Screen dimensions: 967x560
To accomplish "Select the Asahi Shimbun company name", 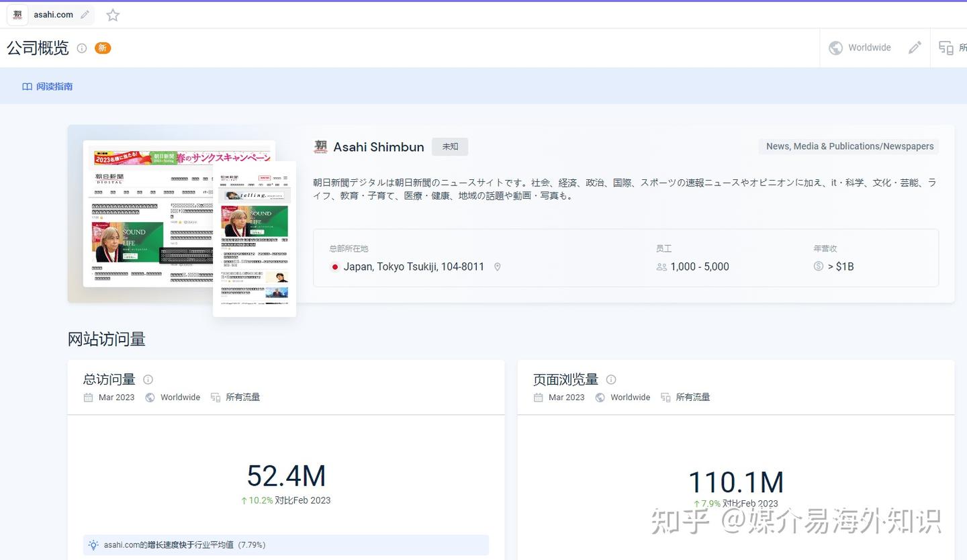I will click(x=379, y=147).
